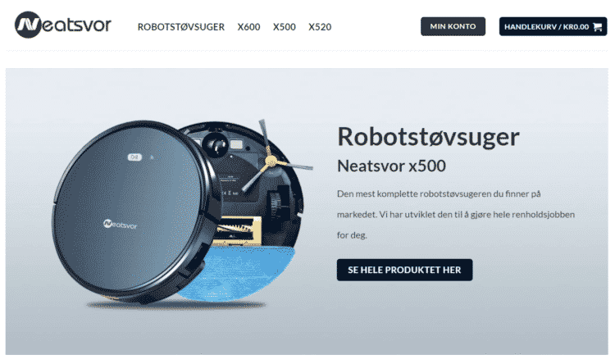This screenshot has width=615, height=364.
Task: Click the Robotstøvsuger hero heading
Action: coord(428,137)
